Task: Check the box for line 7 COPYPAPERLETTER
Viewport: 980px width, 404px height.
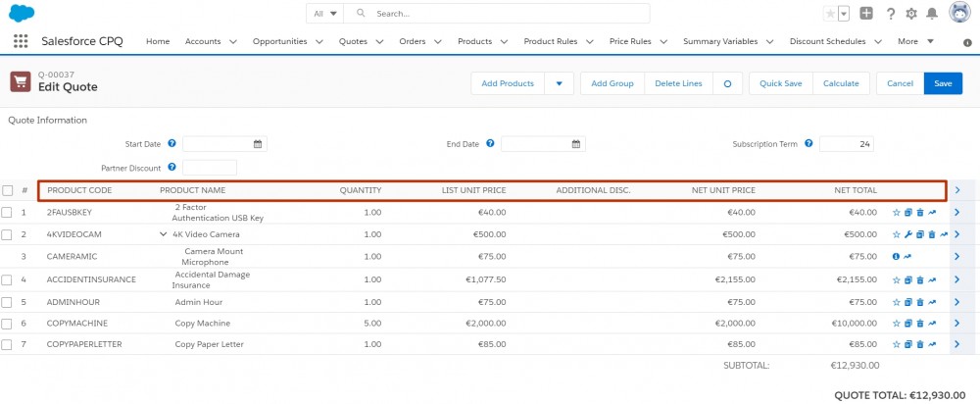Action: click(x=7, y=344)
